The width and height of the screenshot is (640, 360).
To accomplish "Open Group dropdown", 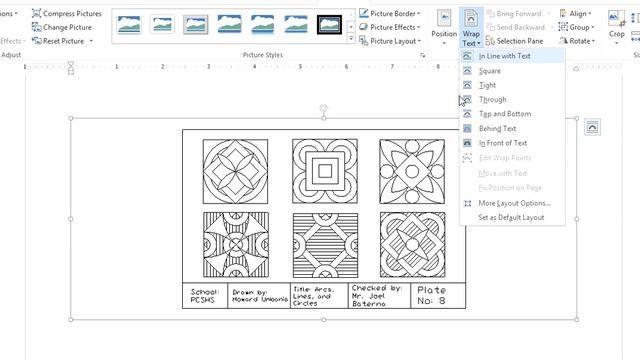I will [x=576, y=27].
